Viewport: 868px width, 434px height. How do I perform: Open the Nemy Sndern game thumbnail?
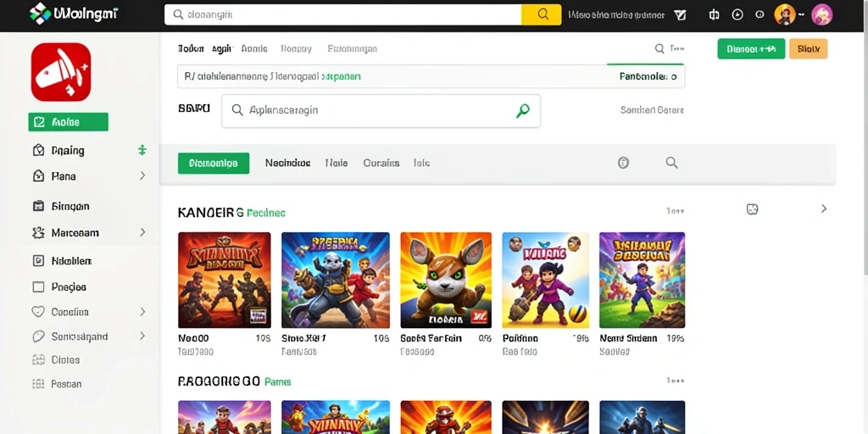click(x=643, y=280)
